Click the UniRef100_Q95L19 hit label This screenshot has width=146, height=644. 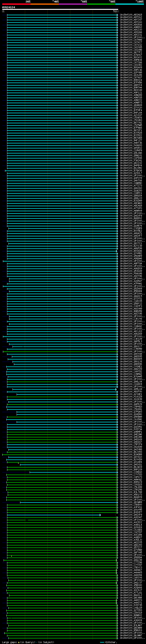(131, 389)
